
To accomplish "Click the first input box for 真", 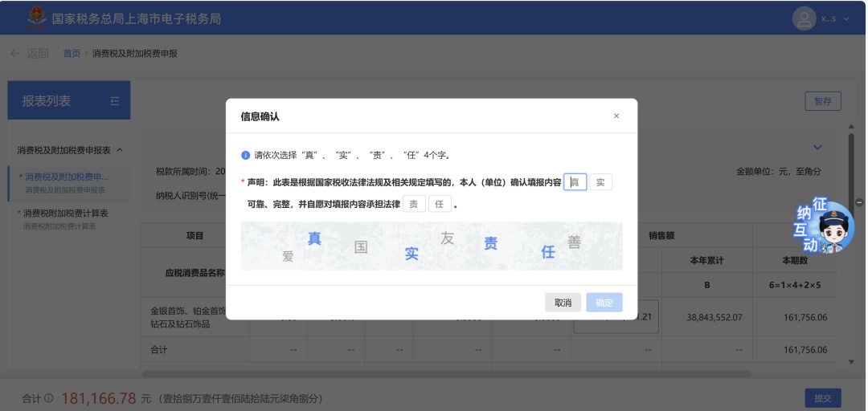I will click(x=575, y=182).
